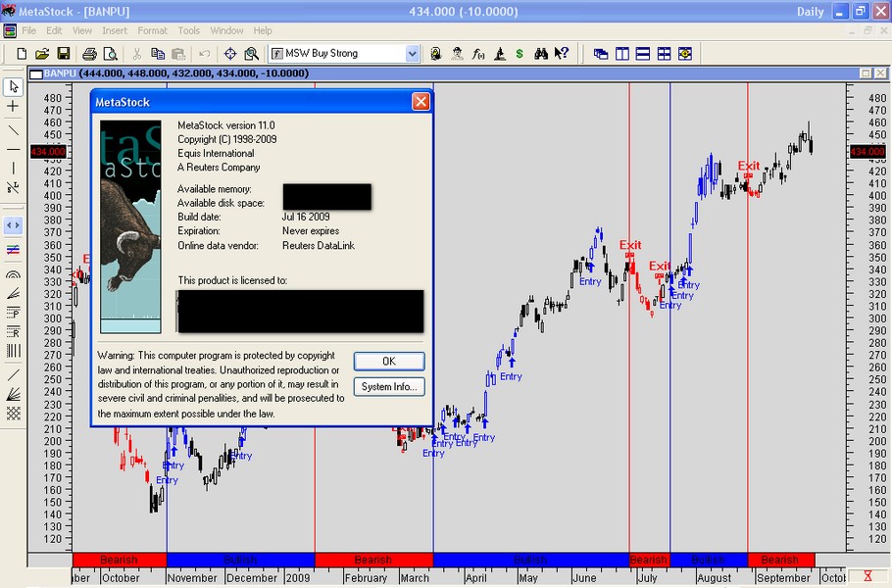Print the chart with the printer icon
Viewport: 892px width, 588px height.
click(x=89, y=54)
